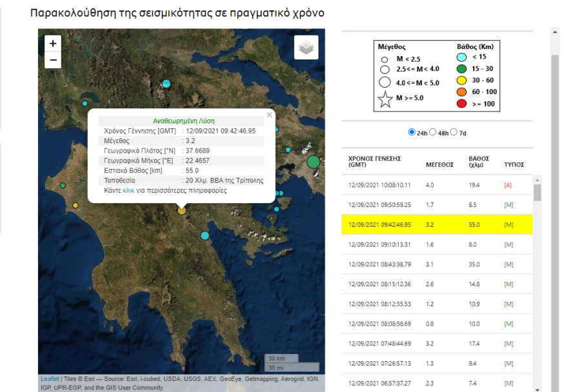
Task: Open the map base layer switcher
Action: click(305, 47)
